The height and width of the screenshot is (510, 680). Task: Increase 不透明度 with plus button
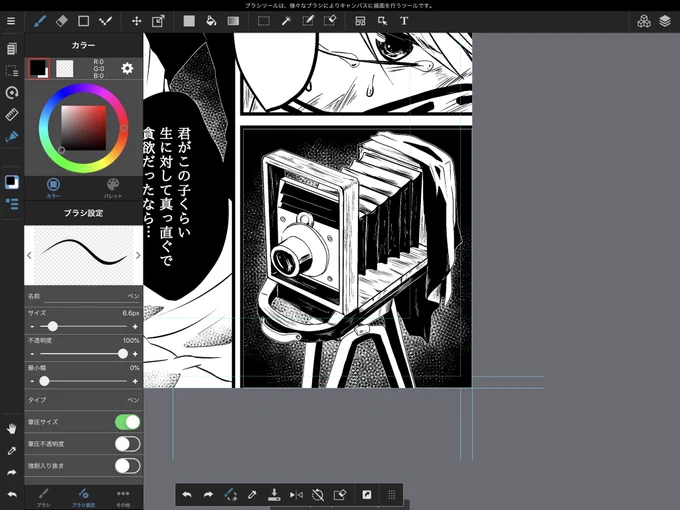pyautogui.click(x=135, y=354)
